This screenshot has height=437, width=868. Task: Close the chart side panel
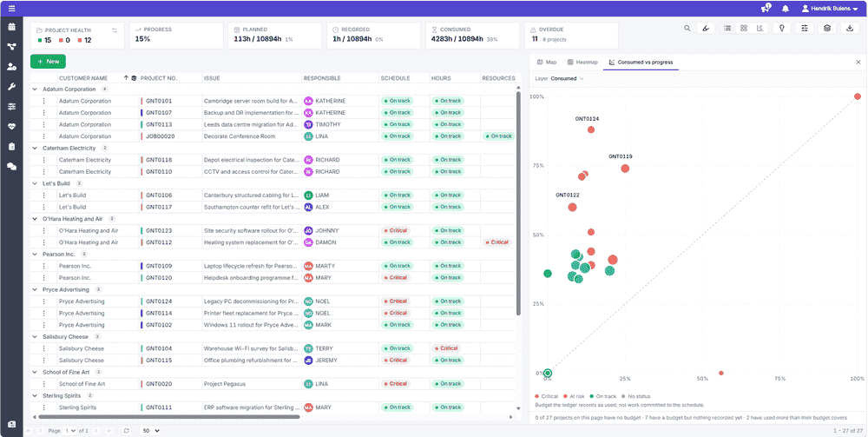click(x=858, y=62)
